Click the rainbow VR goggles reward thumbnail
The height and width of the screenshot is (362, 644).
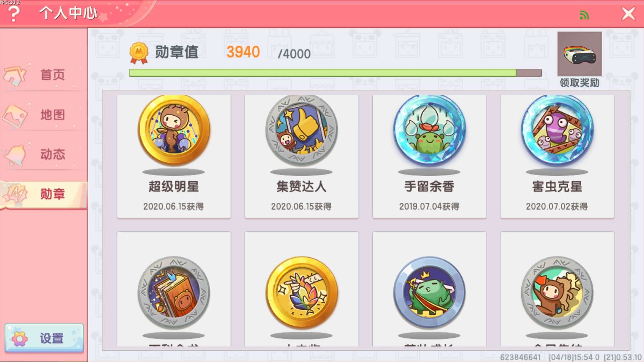(580, 54)
